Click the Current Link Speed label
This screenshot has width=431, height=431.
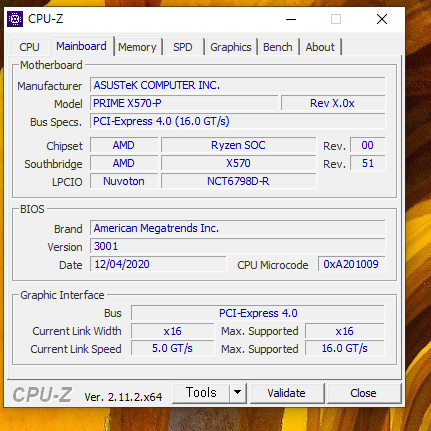[76, 349]
